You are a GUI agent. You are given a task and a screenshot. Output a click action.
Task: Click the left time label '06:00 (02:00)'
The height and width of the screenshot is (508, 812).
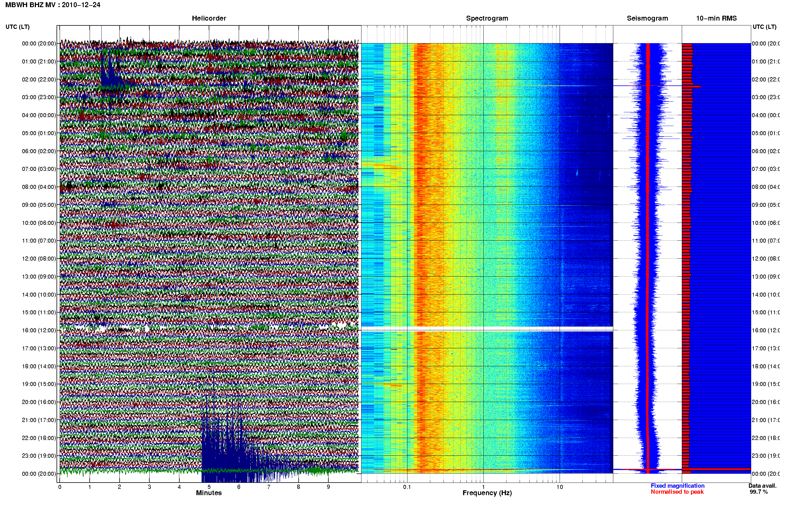[39, 151]
